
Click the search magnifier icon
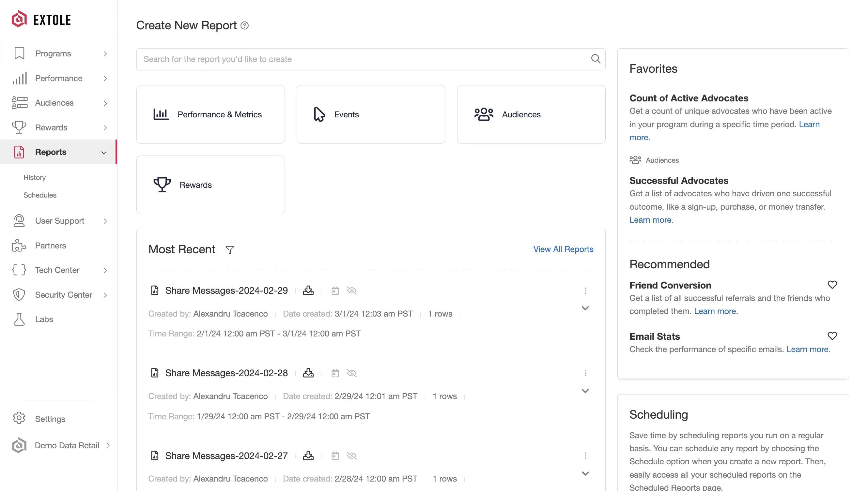point(596,59)
